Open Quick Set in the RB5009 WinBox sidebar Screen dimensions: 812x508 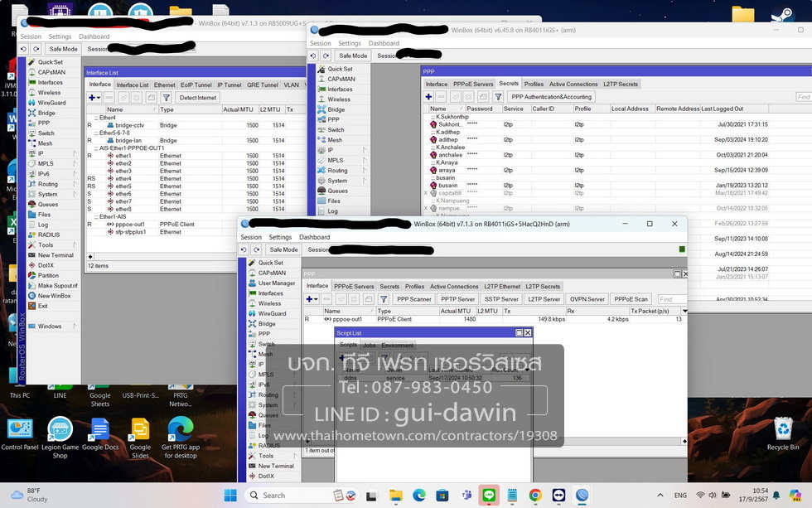pos(51,62)
